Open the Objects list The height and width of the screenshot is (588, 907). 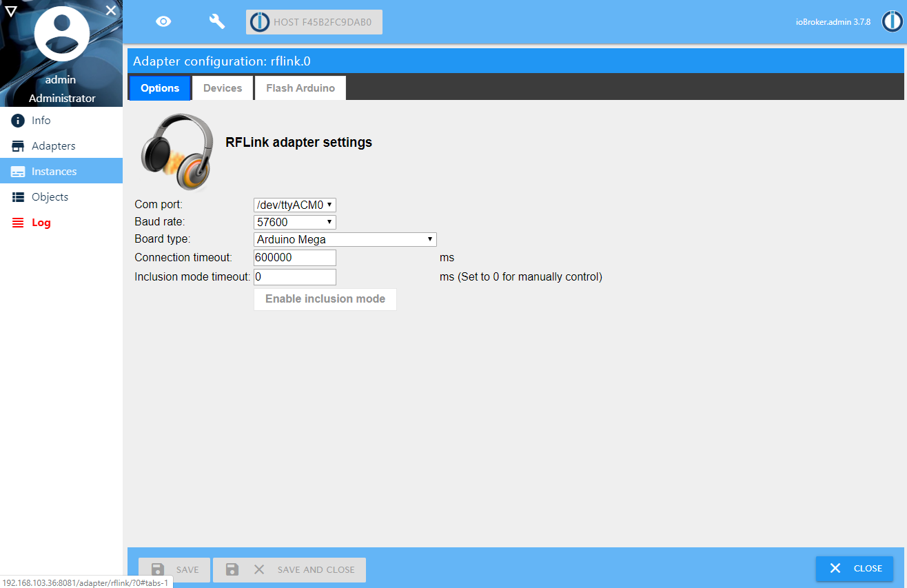point(50,197)
